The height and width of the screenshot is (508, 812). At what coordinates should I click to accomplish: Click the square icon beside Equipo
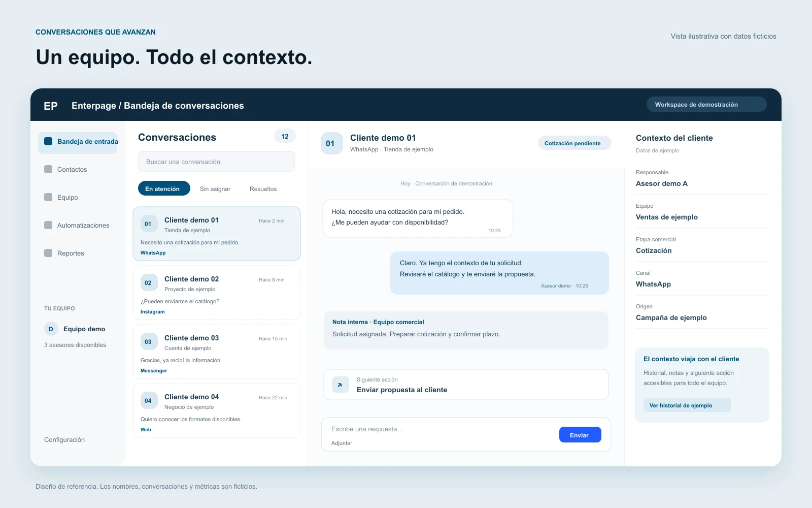(48, 197)
